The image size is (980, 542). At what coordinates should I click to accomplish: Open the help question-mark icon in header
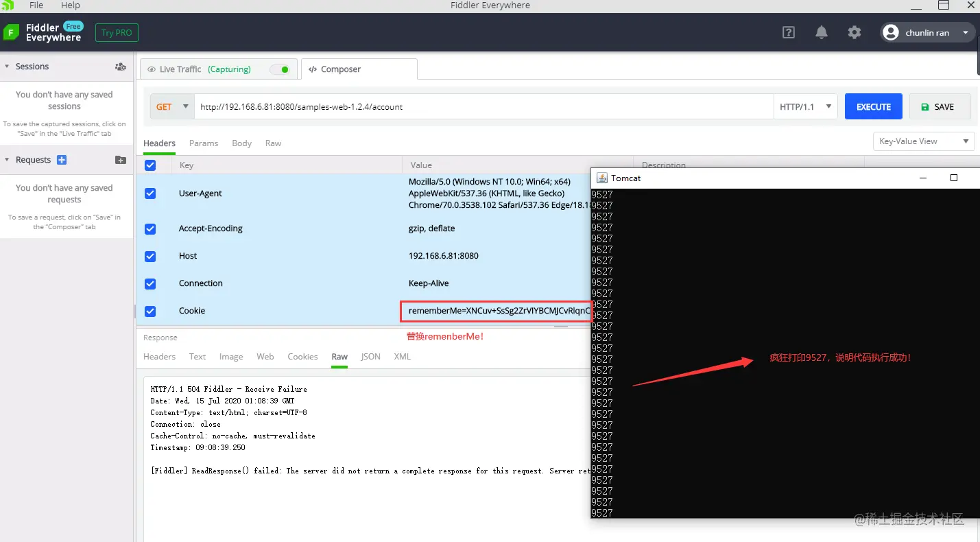click(x=789, y=32)
